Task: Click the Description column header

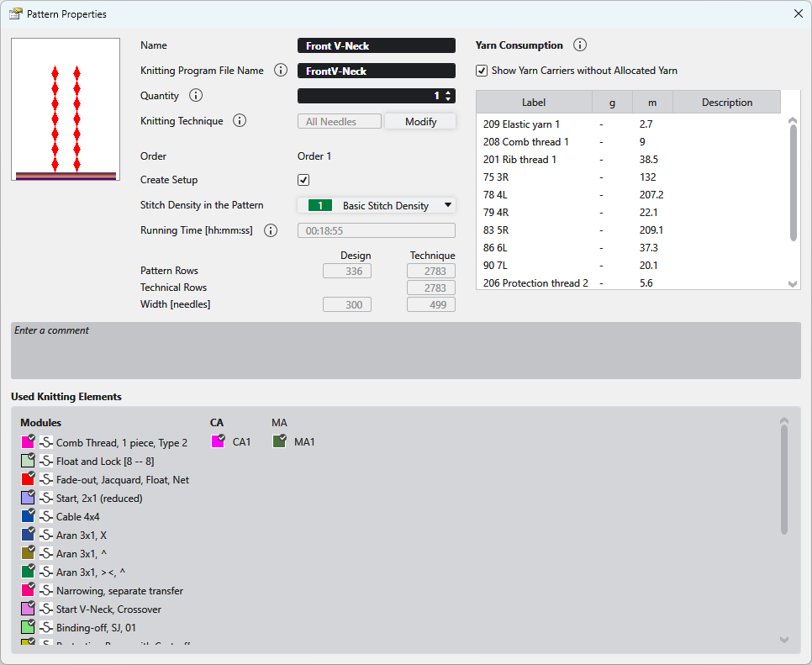Action: point(726,103)
